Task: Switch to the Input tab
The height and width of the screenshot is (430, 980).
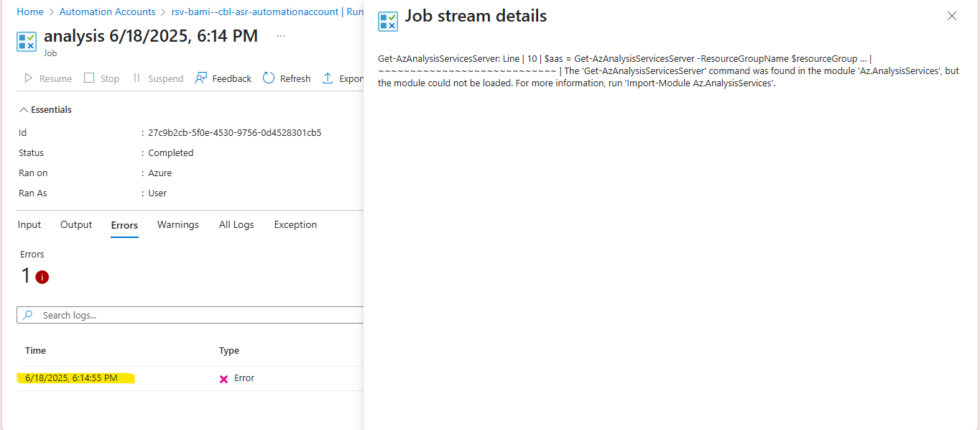Action: pos(29,225)
